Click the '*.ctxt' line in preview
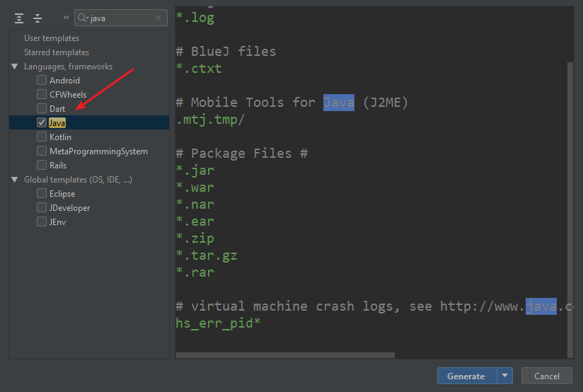 pyautogui.click(x=199, y=69)
